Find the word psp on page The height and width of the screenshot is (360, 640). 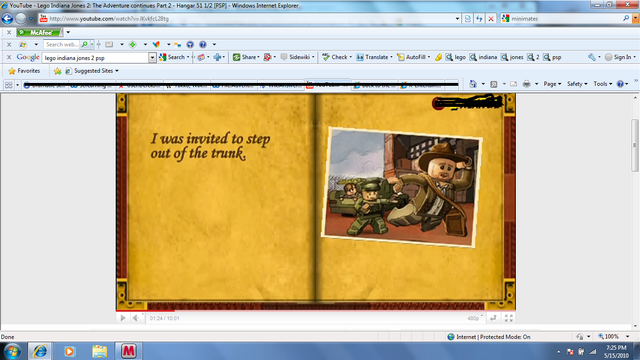point(552,57)
